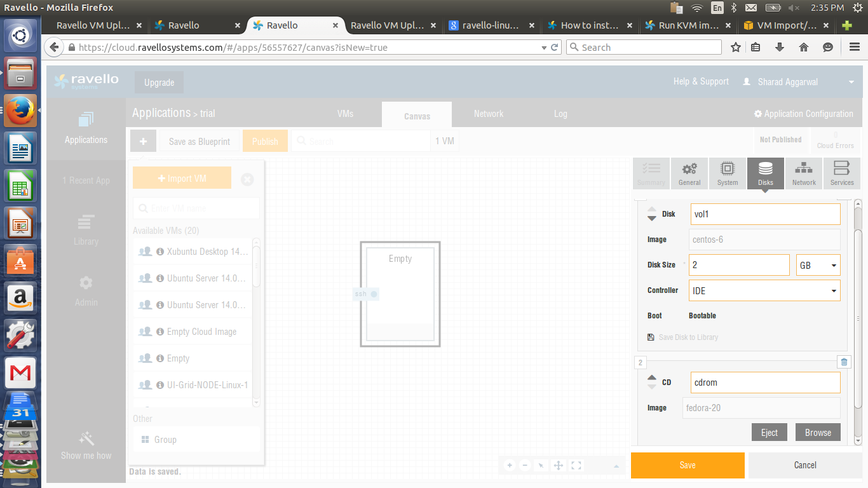
Task: Delete the cdrom disk with the trash icon
Action: point(844,362)
